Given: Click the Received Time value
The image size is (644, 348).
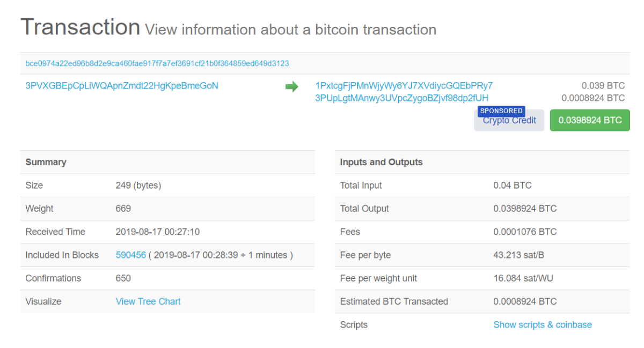Looking at the screenshot, I should click(158, 232).
